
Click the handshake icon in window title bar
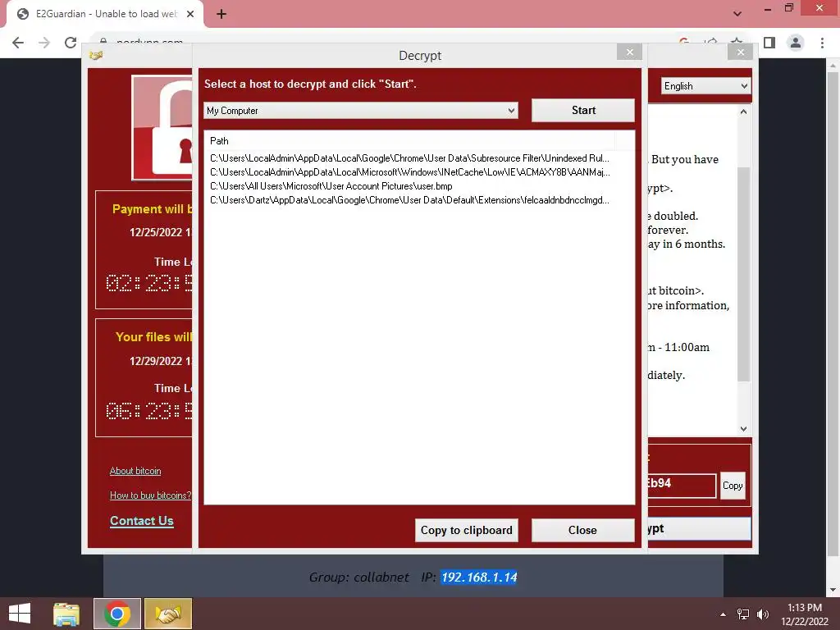coord(97,55)
